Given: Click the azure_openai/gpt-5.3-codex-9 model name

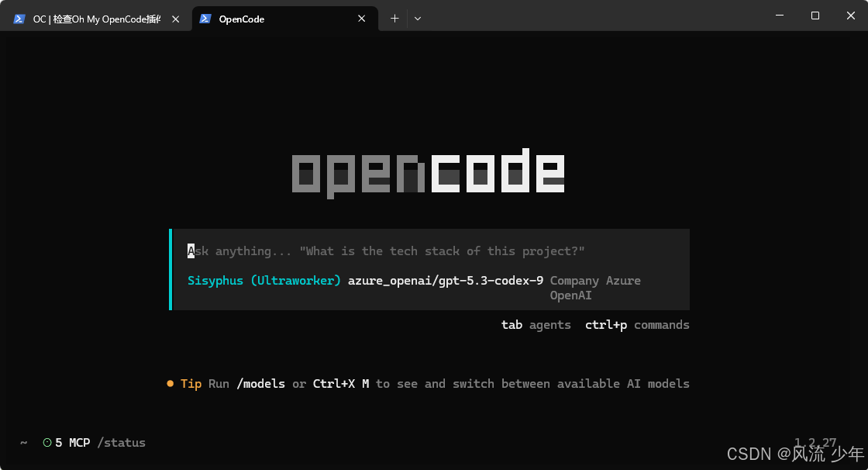Looking at the screenshot, I should coord(446,281).
